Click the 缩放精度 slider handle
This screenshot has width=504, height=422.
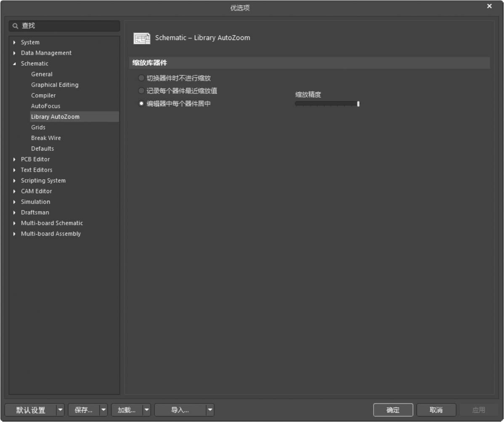pos(358,104)
